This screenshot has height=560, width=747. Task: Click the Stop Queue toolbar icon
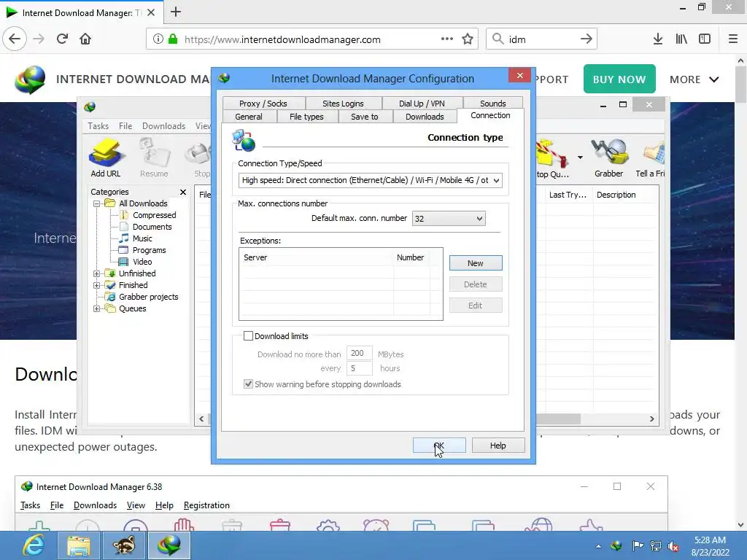click(552, 157)
